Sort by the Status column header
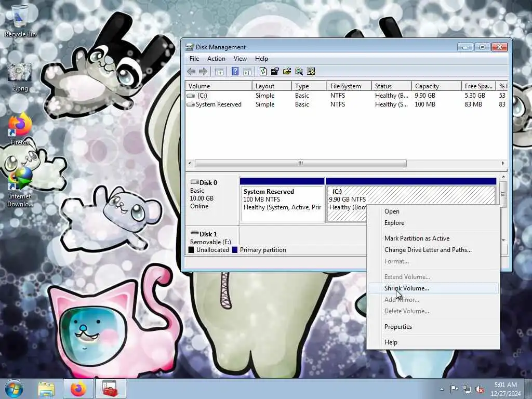532x399 pixels. pyautogui.click(x=392, y=86)
